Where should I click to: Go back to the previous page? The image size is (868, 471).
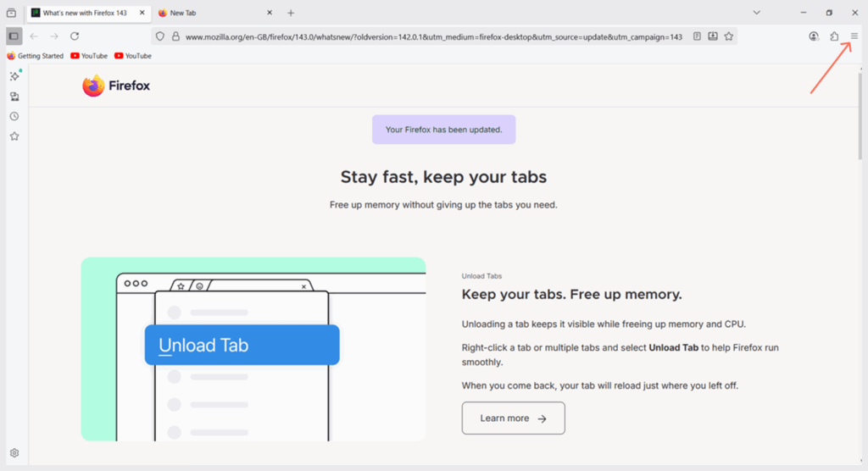(x=34, y=36)
